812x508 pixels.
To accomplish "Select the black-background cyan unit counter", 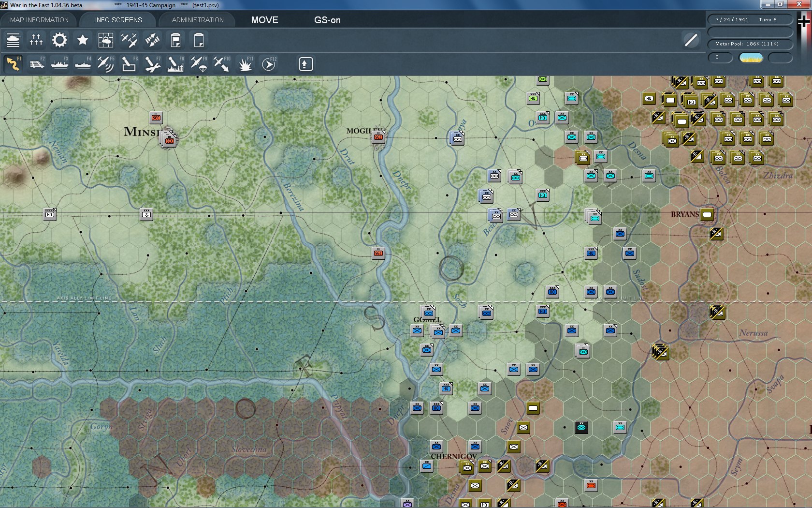I will (581, 427).
